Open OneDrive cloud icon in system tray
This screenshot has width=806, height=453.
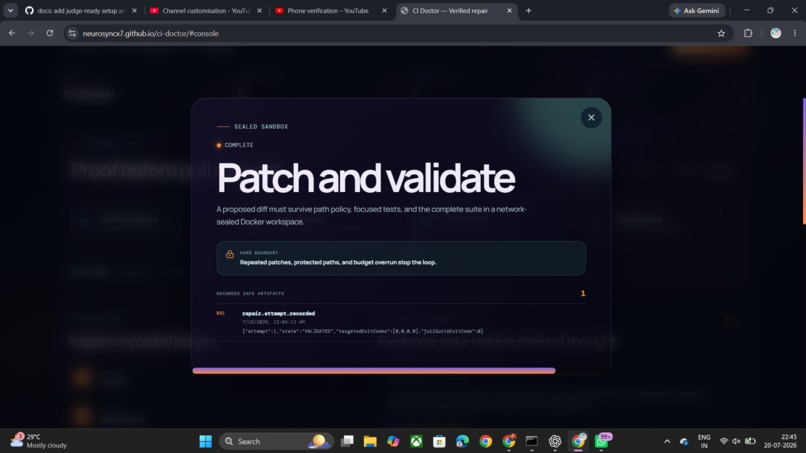point(684,441)
